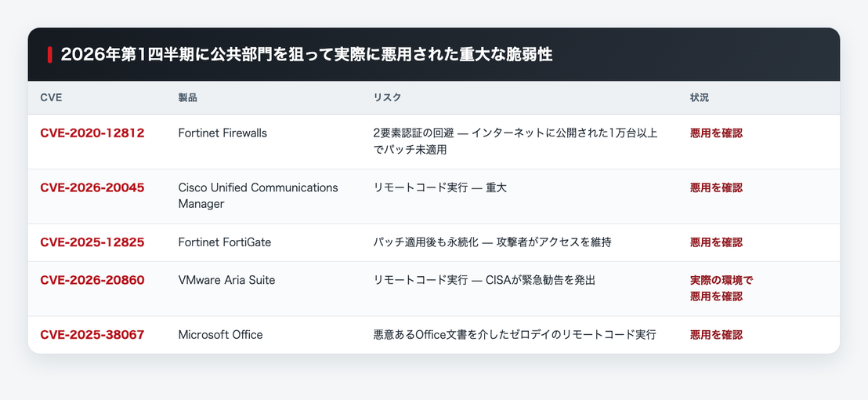Viewport: 868px width, 400px height.
Task: Click the VMware Aria Suite cell
Action: [226, 280]
